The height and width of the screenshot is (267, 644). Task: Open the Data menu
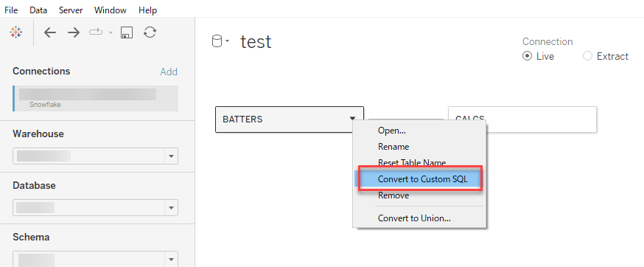pyautogui.click(x=38, y=10)
